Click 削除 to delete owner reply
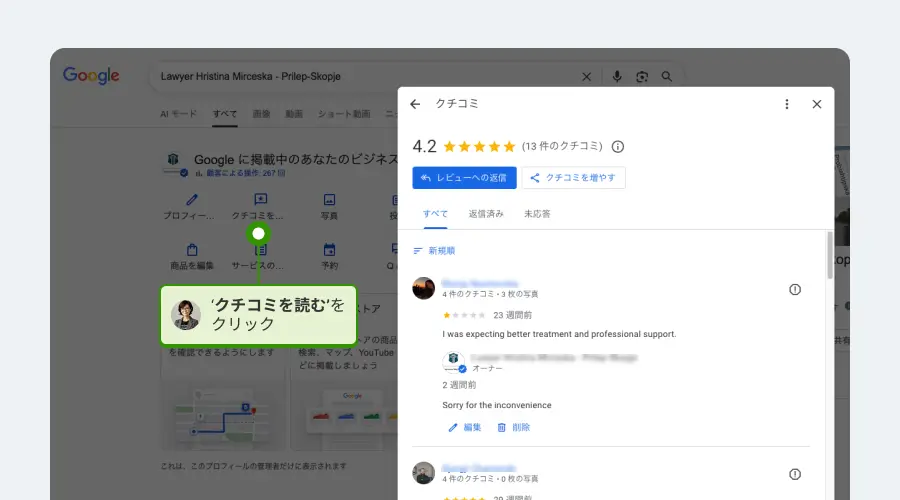The image size is (900, 500). tap(513, 427)
